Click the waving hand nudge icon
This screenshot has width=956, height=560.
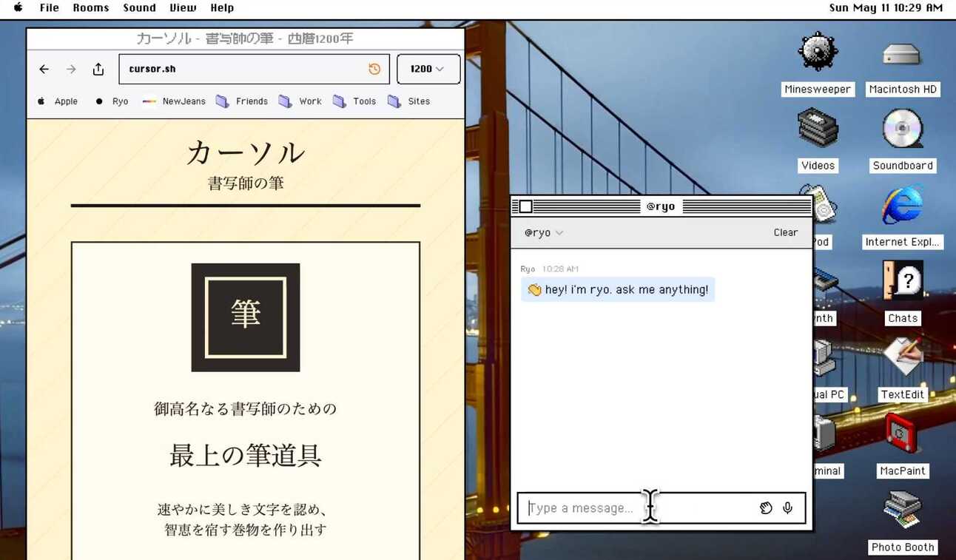(x=766, y=508)
